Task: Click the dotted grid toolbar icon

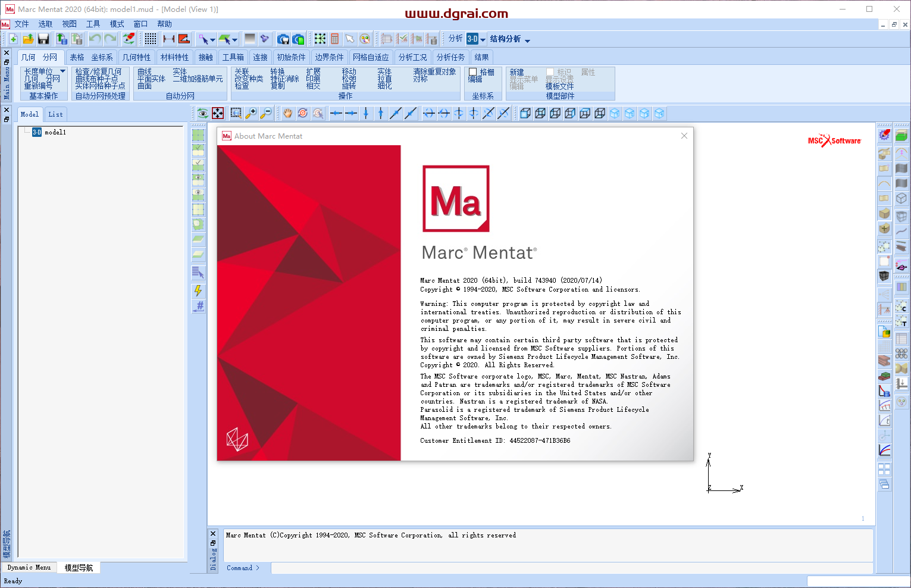Action: pos(151,39)
